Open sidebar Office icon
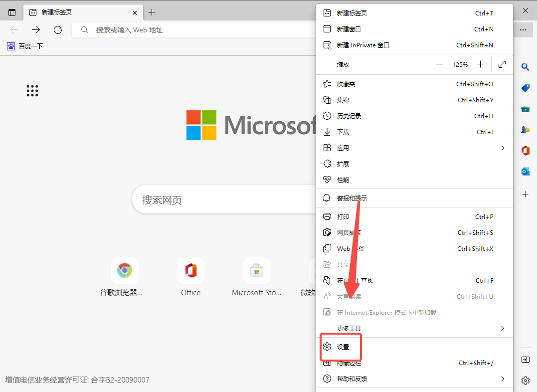The height and width of the screenshot is (392, 537). 526,151
